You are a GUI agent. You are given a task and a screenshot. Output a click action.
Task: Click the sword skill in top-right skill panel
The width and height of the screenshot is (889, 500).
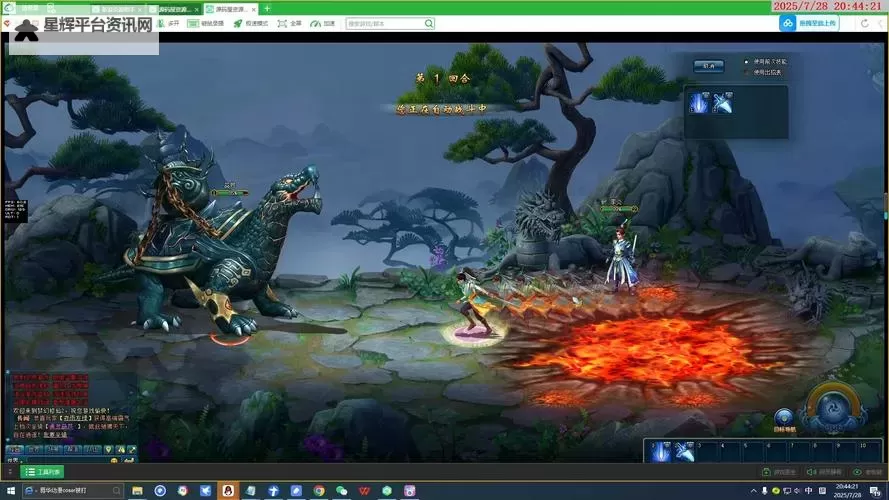(x=722, y=103)
